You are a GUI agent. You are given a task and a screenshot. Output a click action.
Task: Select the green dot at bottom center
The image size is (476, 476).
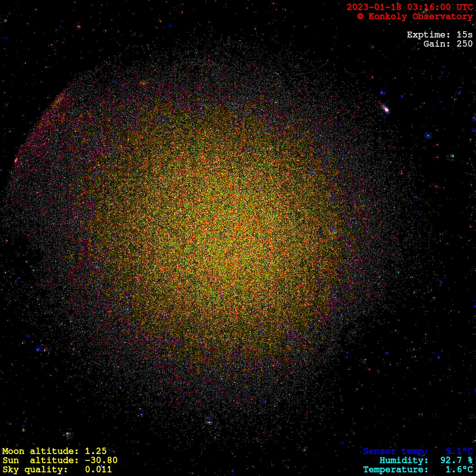tap(209, 422)
